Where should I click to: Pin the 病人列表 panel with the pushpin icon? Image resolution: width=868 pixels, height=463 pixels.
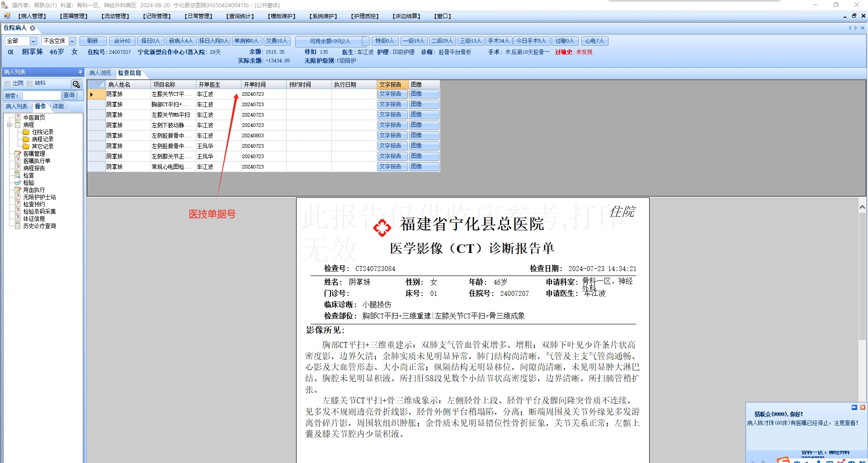click(80, 72)
